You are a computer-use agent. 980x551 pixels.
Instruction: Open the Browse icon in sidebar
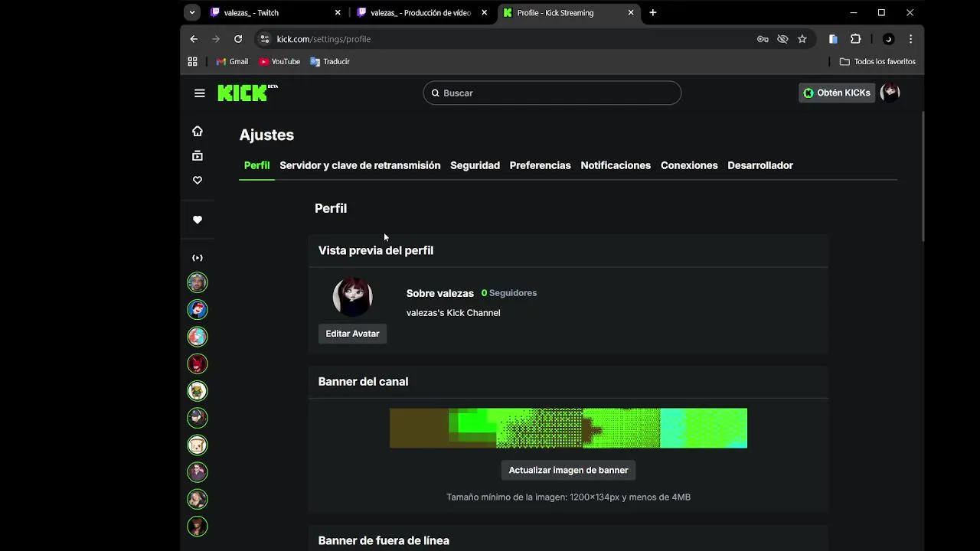(x=198, y=155)
